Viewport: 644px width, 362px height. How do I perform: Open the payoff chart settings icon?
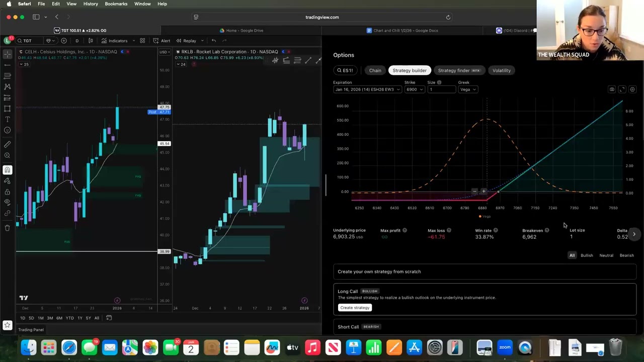pos(632,89)
